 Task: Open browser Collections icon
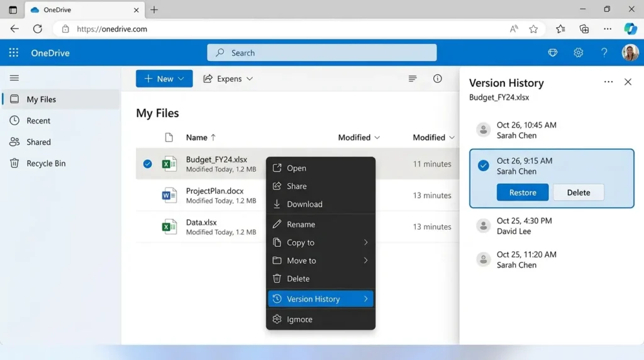click(584, 29)
